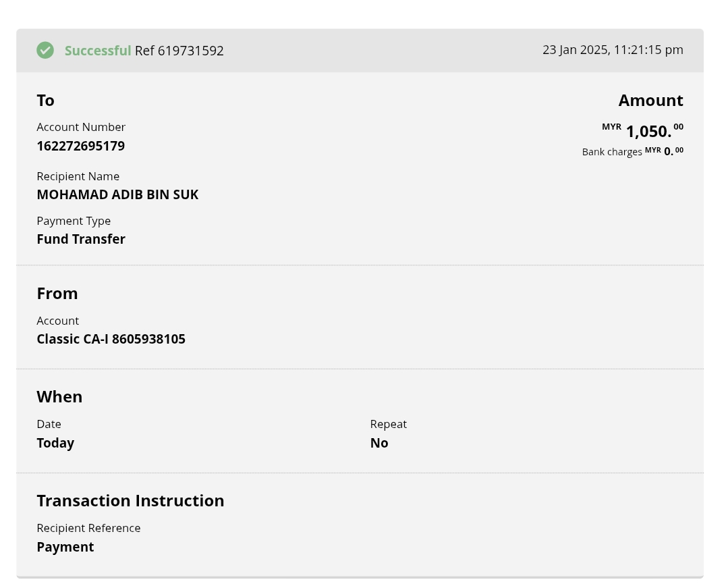Image resolution: width=728 pixels, height=586 pixels.
Task: Click the Bank charges line
Action: click(632, 151)
